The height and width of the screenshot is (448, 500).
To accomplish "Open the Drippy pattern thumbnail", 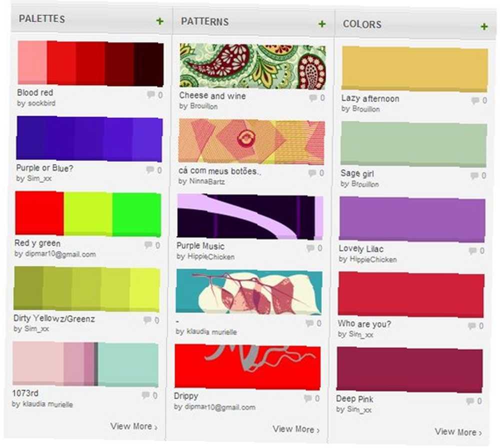I will point(247,366).
